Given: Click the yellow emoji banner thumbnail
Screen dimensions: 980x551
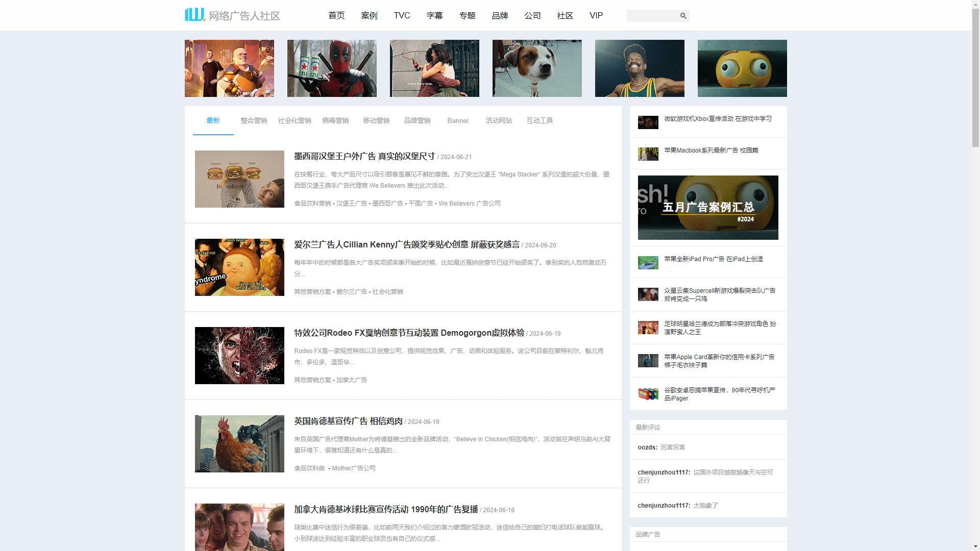Looking at the screenshot, I should (742, 68).
